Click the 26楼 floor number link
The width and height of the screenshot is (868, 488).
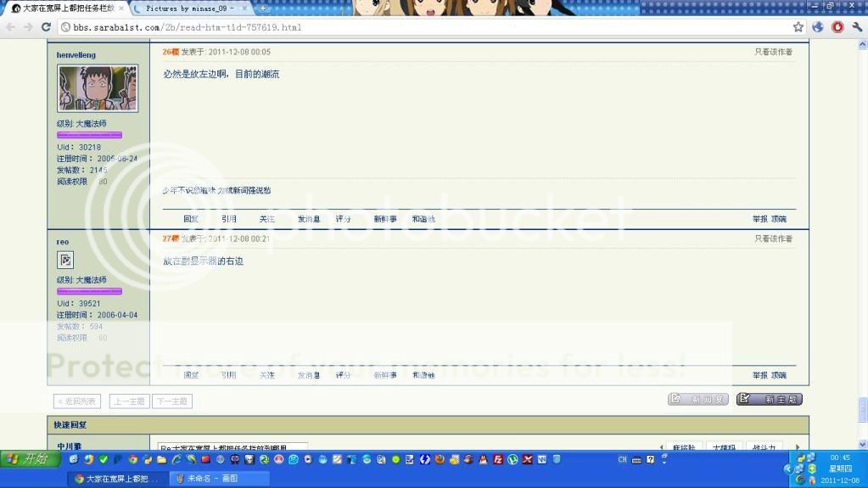171,52
